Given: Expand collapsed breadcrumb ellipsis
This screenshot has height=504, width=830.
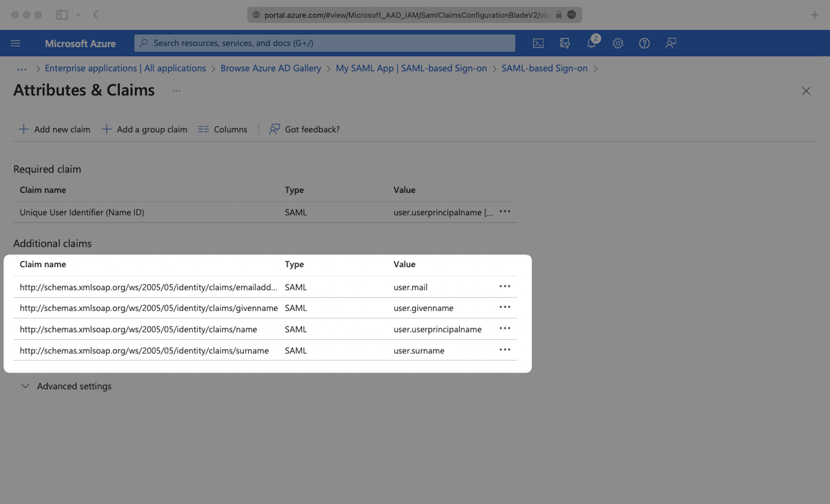Looking at the screenshot, I should pos(22,69).
